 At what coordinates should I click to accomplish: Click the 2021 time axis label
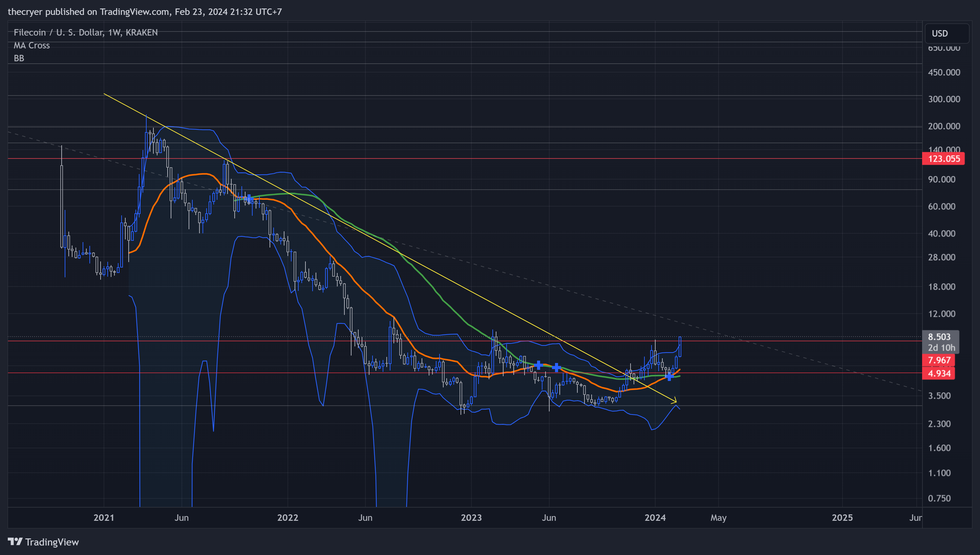pos(104,518)
